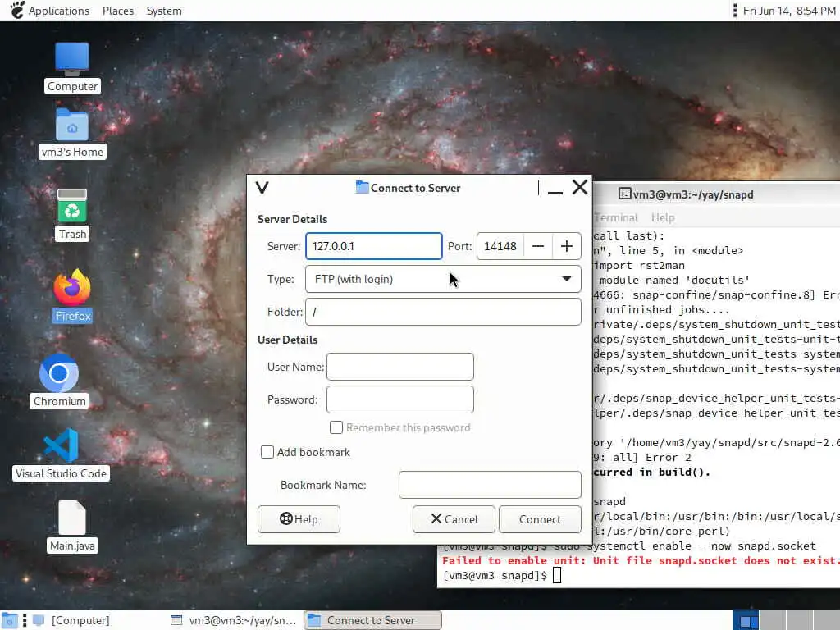Focus the Password field
Screen dimensions: 840x630
(400, 399)
